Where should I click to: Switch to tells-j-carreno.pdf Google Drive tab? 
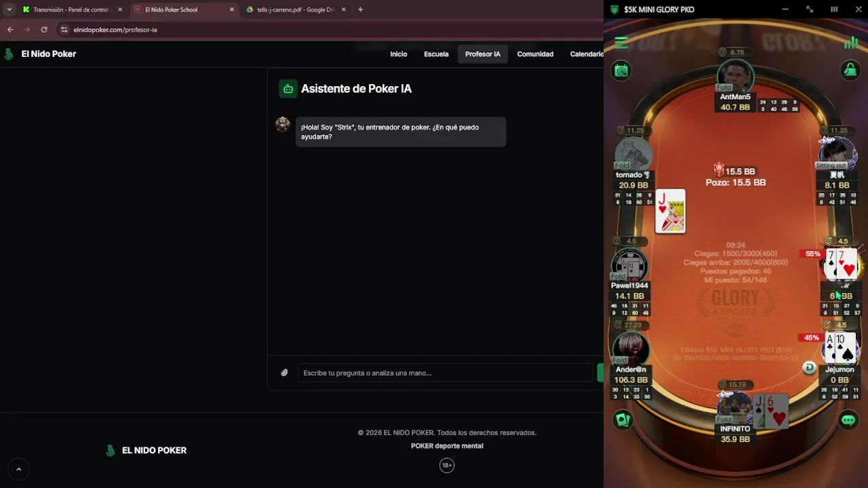(x=296, y=9)
